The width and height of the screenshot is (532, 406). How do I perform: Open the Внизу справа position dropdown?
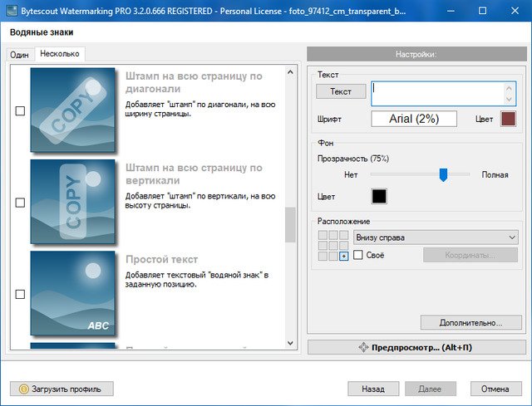pos(436,237)
